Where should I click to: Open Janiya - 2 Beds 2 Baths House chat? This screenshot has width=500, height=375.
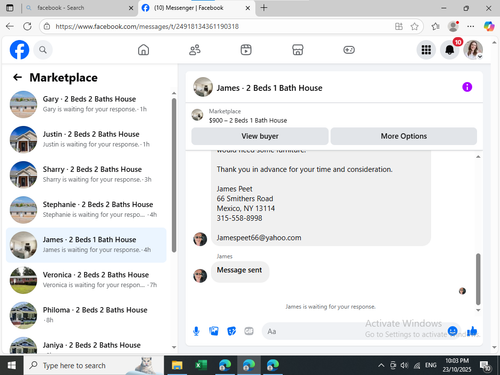click(x=87, y=345)
